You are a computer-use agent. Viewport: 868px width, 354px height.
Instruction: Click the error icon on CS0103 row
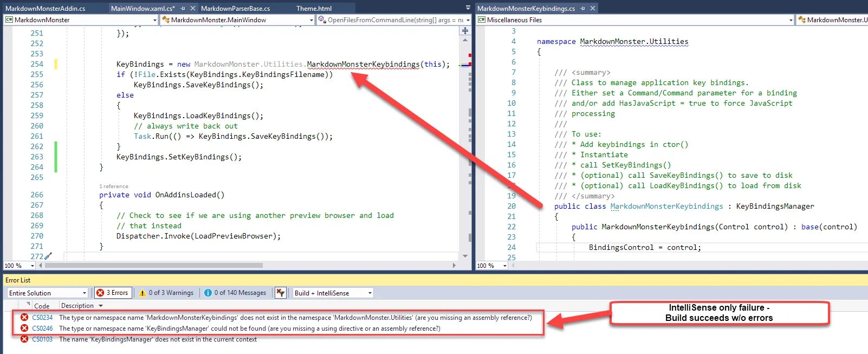pyautogui.click(x=24, y=339)
